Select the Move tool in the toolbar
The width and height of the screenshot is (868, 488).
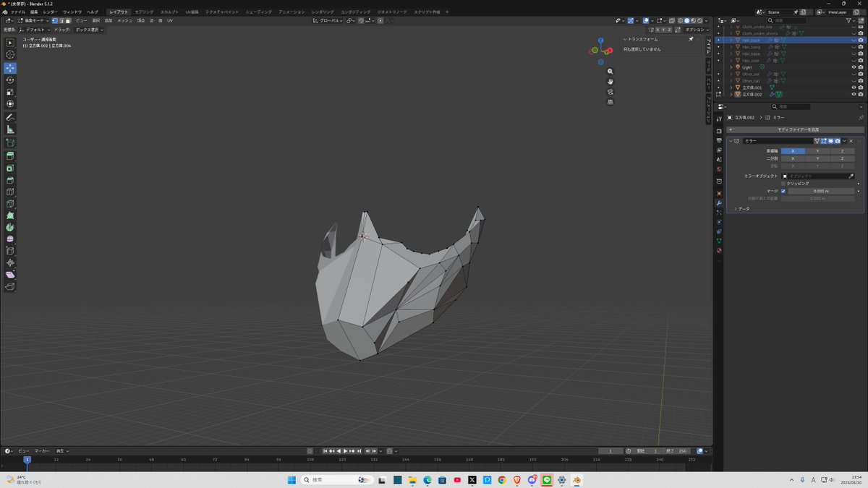[x=10, y=67]
